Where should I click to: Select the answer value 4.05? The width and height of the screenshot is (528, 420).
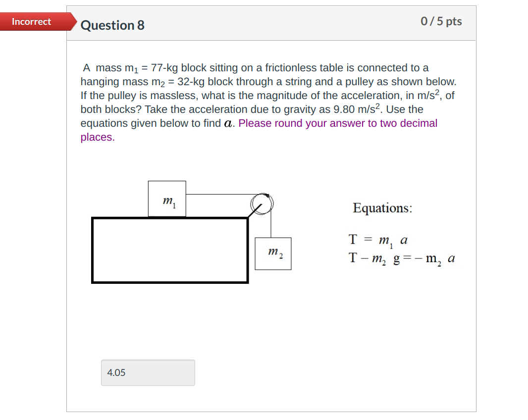[x=116, y=372]
